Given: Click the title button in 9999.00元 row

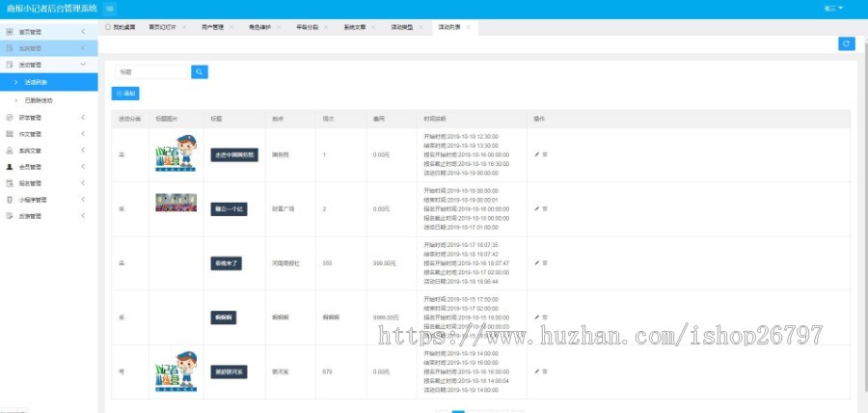Looking at the screenshot, I should click(224, 317).
